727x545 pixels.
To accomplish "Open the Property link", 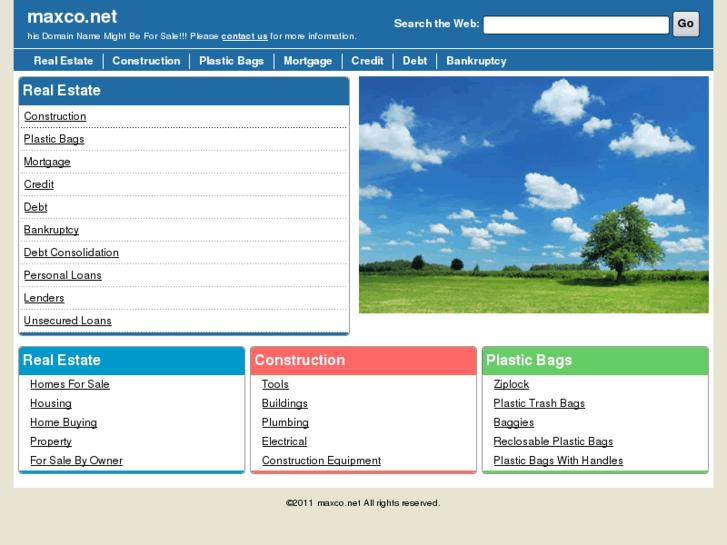I will click(51, 442).
